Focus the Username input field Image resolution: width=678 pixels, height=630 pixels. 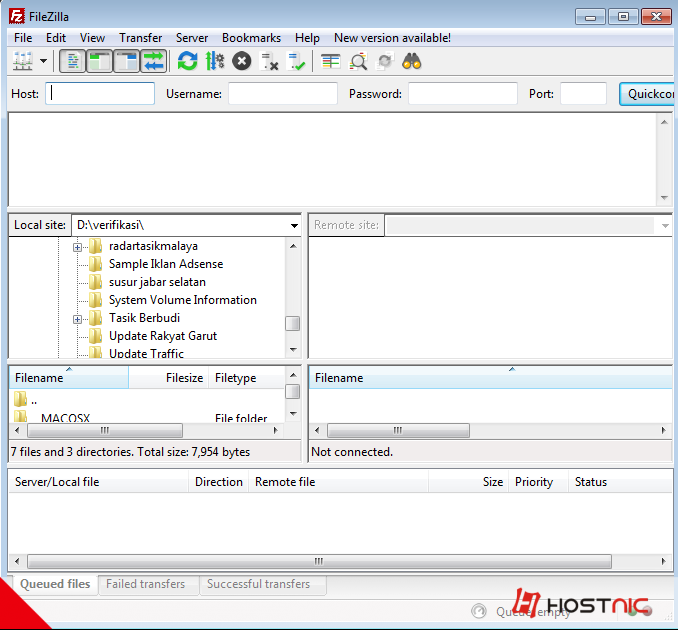283,93
